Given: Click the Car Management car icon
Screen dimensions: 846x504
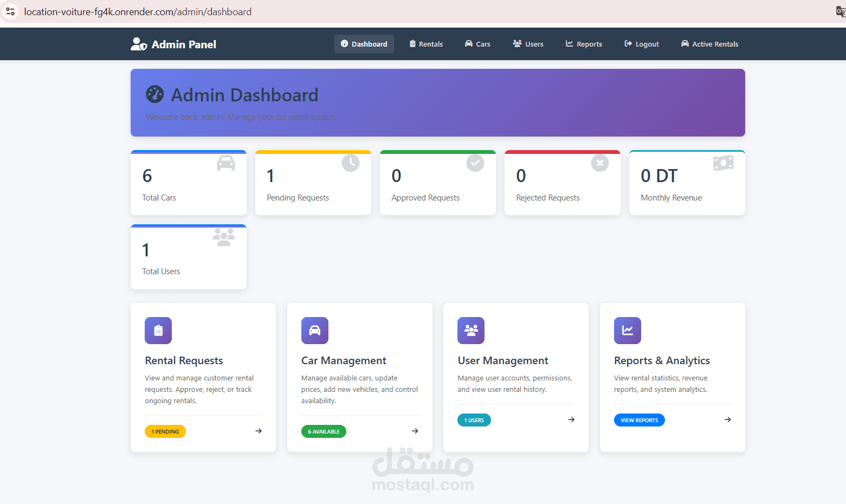Looking at the screenshot, I should point(315,331).
